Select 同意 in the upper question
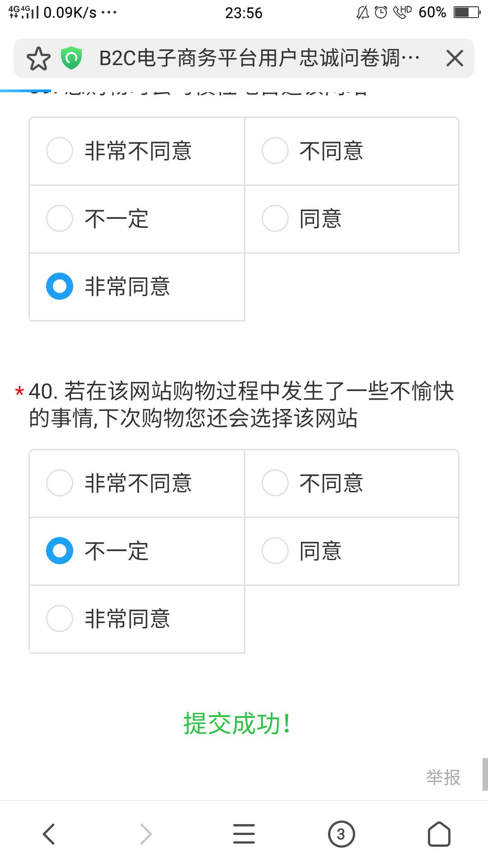This screenshot has height=868, width=488. (x=275, y=218)
